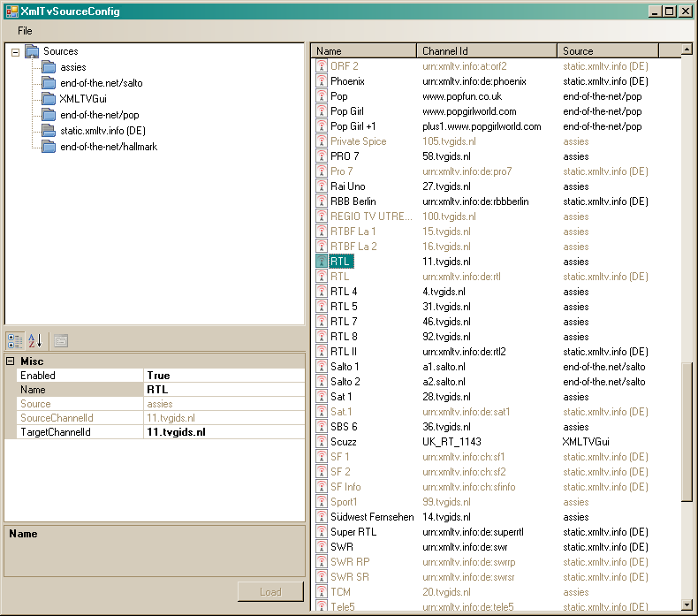The width and height of the screenshot is (698, 616).
Task: Collapse the Misc property category
Action: (x=11, y=361)
